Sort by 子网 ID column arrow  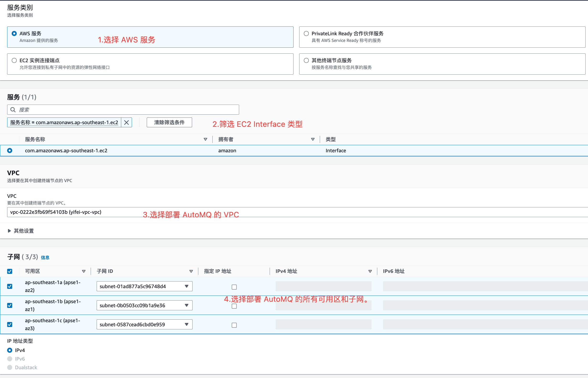tap(191, 271)
